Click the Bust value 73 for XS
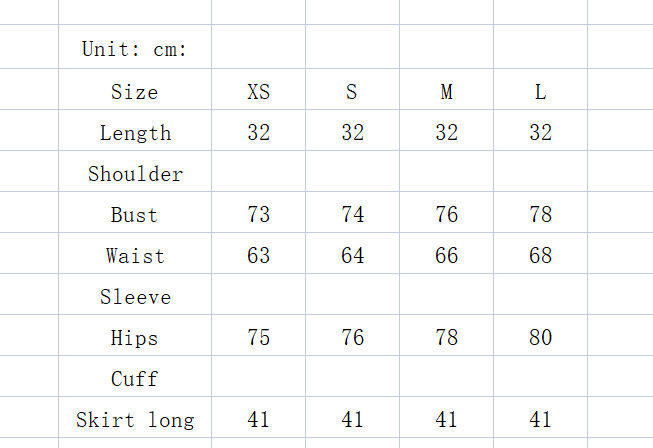Screen dimensions: 653x448 tap(258, 215)
